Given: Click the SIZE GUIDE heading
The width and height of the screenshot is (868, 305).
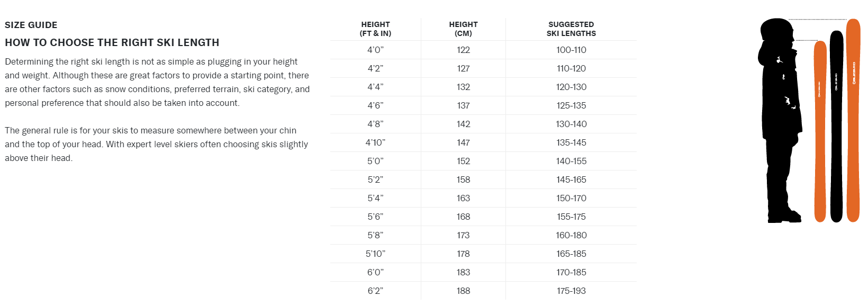Looking at the screenshot, I should tap(31, 25).
